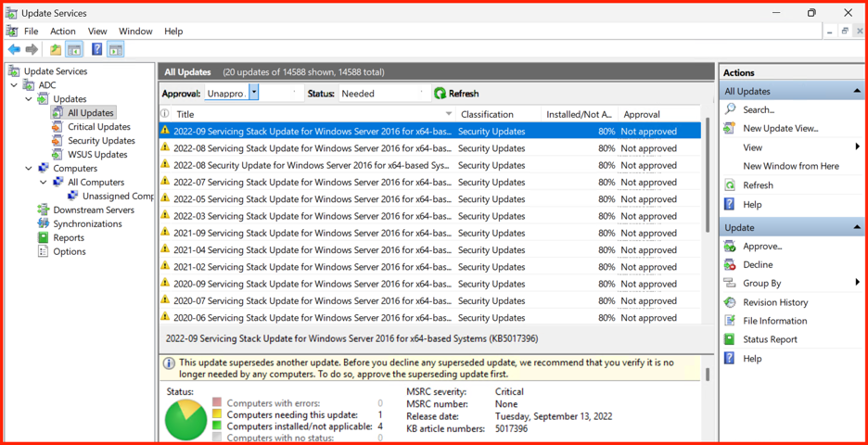Collapse the ADC server node
868x445 pixels.
coord(14,84)
